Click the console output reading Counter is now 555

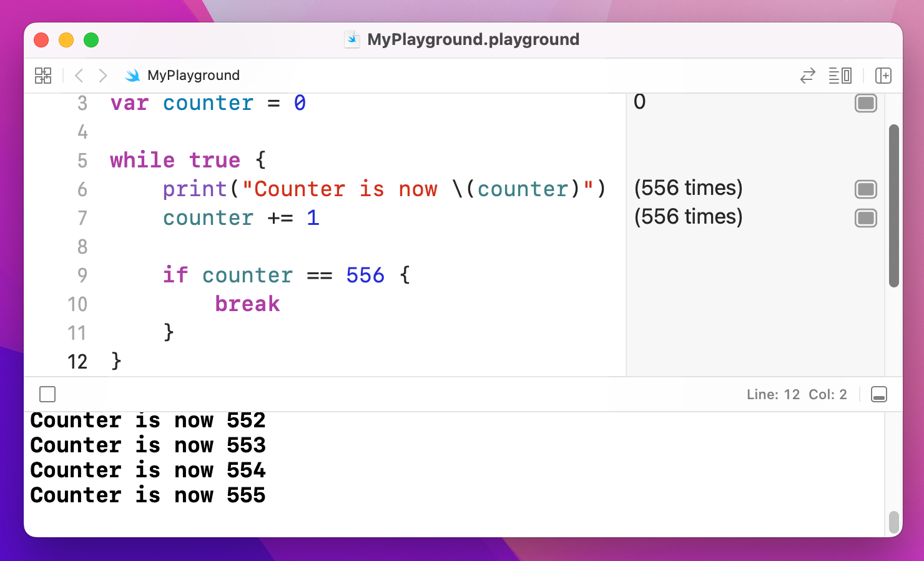tap(148, 495)
